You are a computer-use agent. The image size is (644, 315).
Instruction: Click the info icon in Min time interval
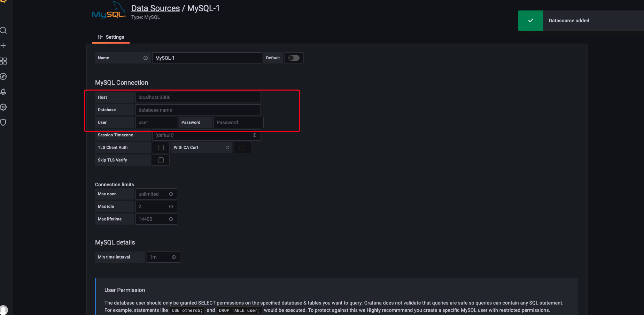[174, 257]
